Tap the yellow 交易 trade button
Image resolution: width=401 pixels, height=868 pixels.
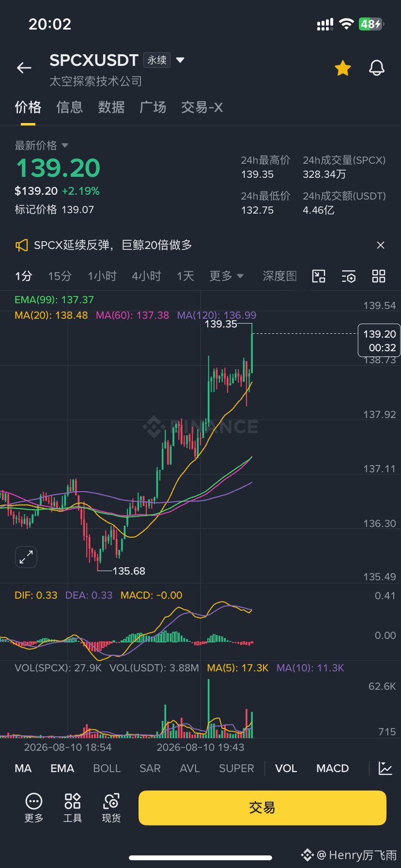(262, 808)
